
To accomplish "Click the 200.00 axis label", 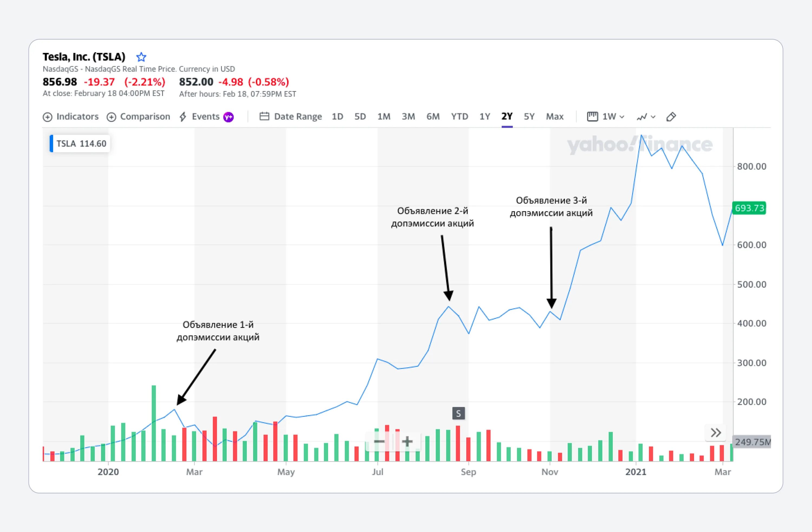I will (752, 402).
